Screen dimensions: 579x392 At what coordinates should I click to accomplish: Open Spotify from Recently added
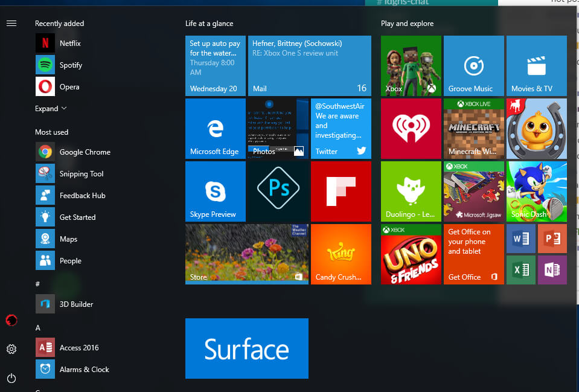click(59, 65)
